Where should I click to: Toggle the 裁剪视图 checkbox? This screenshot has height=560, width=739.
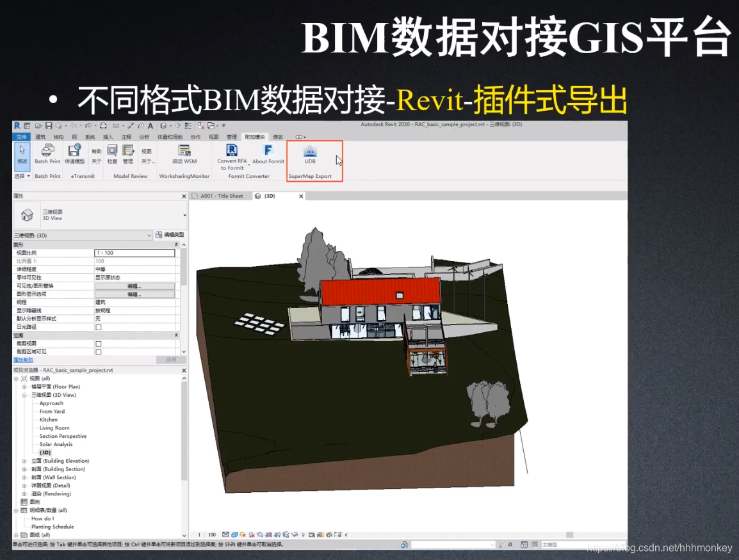point(99,344)
